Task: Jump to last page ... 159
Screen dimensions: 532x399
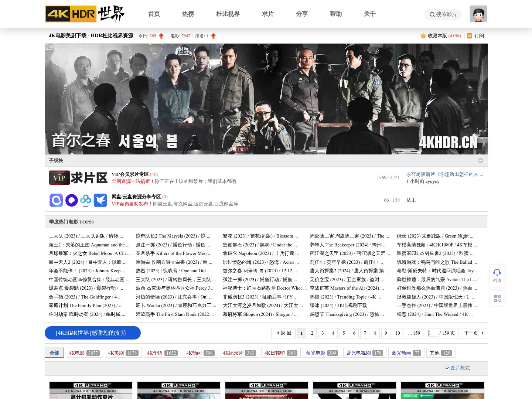Action: coord(414,333)
